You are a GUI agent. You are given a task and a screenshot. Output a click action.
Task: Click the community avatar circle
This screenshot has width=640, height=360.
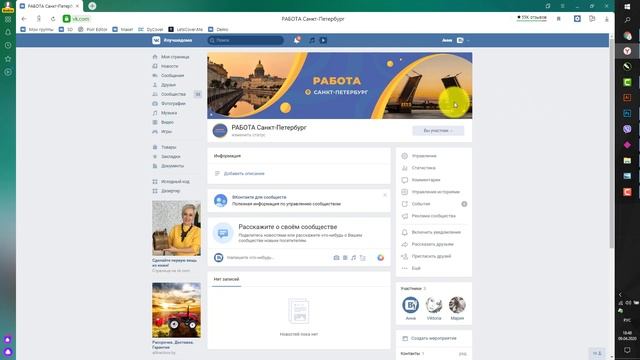[220, 131]
